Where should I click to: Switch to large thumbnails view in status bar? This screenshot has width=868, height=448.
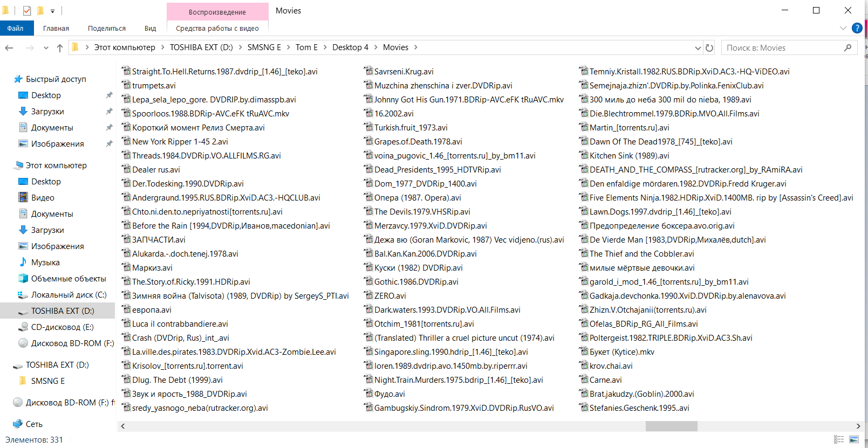pos(854,440)
